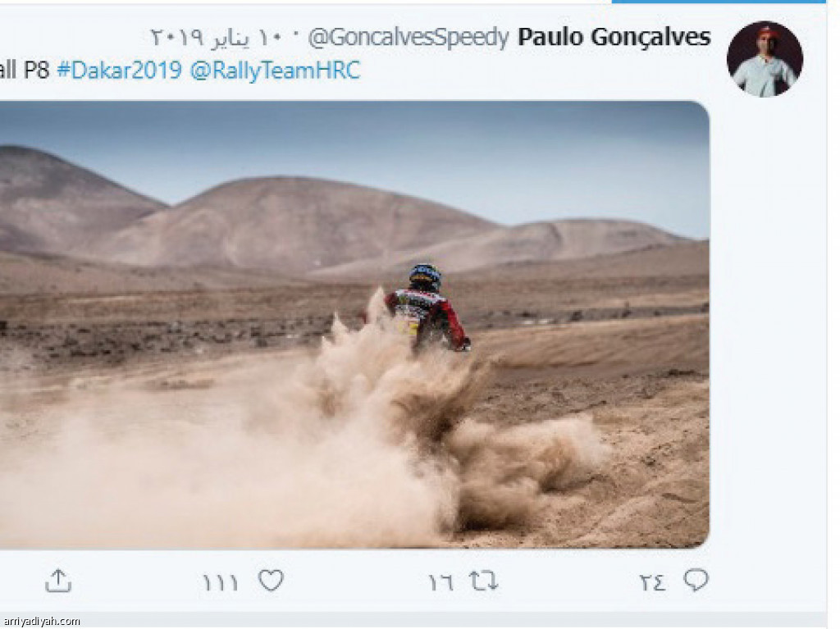Viewport: 840px width, 629px height.
Task: Click the share tweet icon
Action: point(58,581)
